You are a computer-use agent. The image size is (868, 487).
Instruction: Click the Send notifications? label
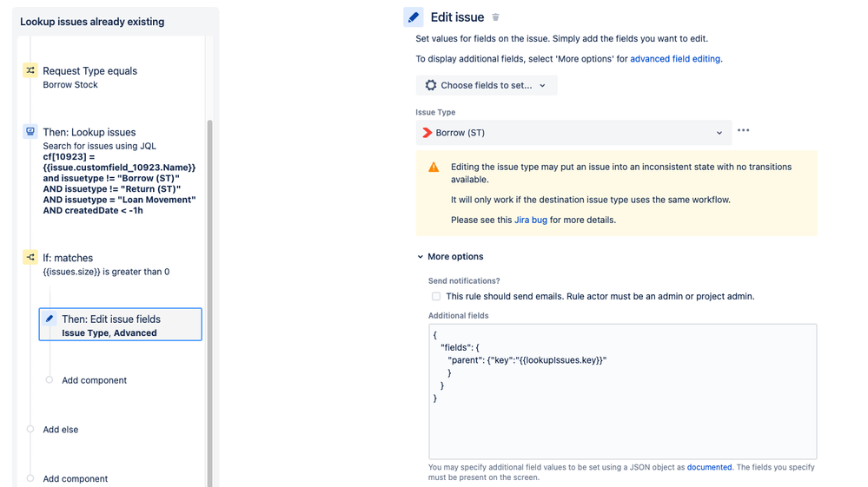coord(464,280)
